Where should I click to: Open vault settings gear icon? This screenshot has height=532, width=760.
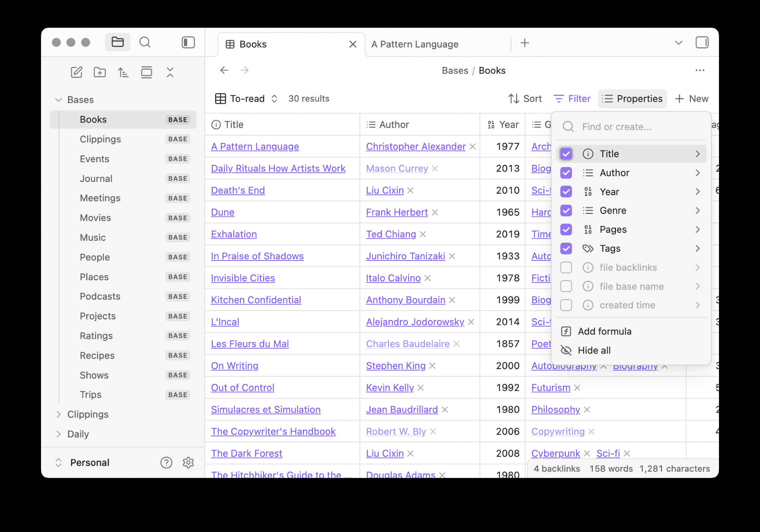[x=188, y=462]
